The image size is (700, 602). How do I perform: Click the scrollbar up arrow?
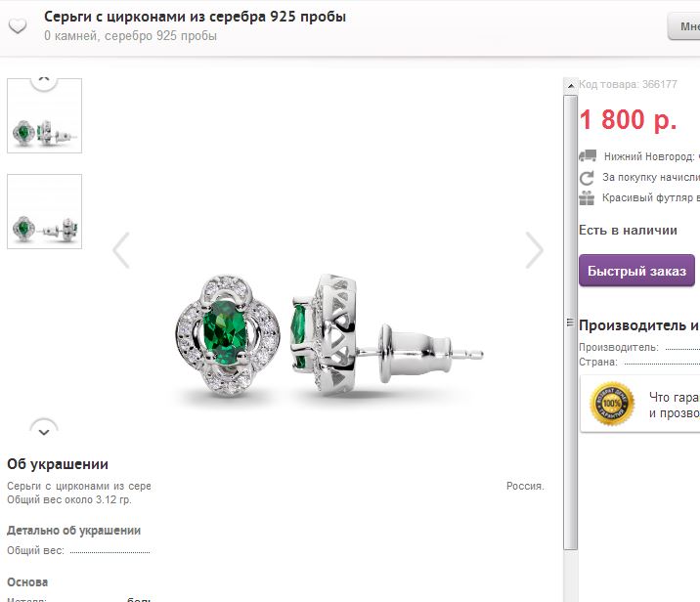click(570, 87)
